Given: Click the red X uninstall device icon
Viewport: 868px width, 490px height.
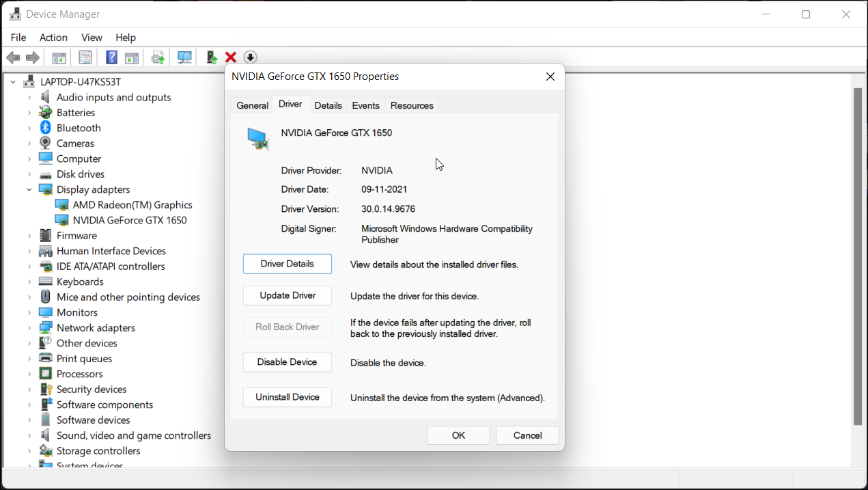Looking at the screenshot, I should [x=231, y=58].
